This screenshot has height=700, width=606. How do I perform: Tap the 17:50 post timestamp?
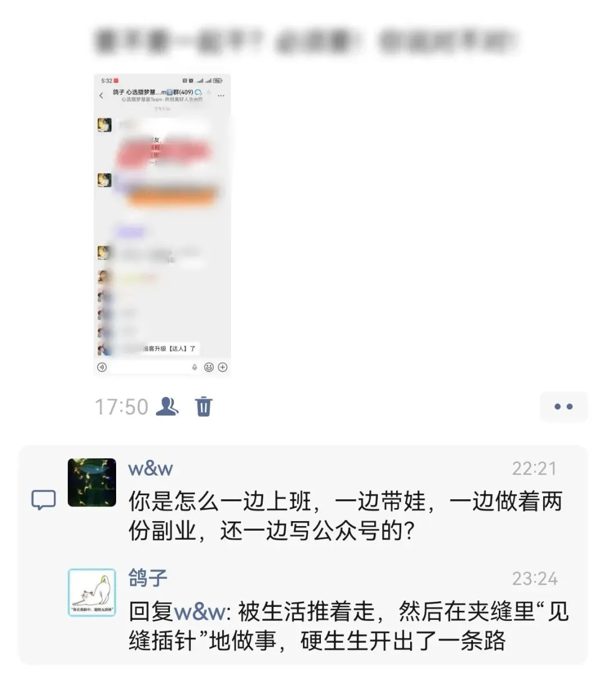[x=121, y=407]
